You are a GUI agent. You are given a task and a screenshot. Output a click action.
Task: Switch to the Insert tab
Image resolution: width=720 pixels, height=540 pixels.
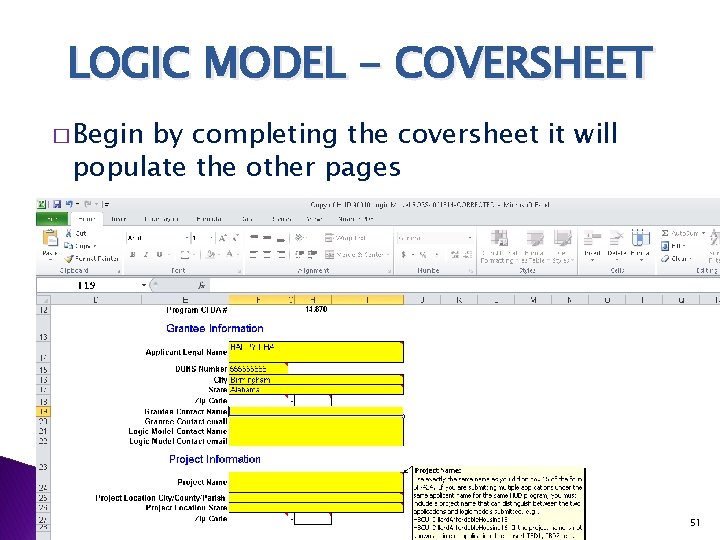[118, 219]
